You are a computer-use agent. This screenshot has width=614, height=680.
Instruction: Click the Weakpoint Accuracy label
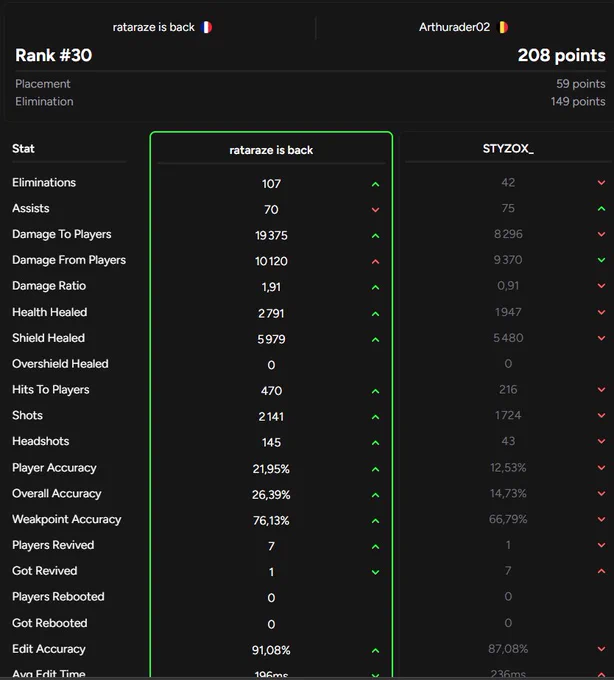click(x=66, y=519)
